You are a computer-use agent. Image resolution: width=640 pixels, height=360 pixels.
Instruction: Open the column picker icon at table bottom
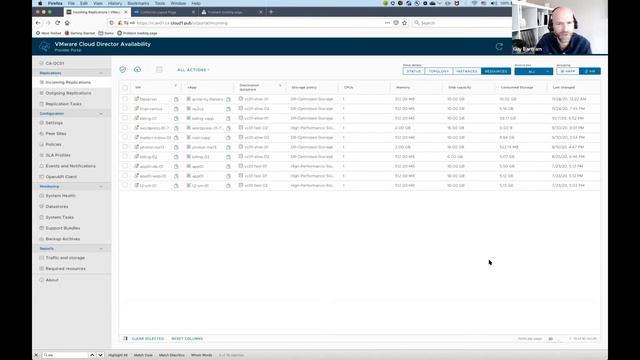pos(125,338)
